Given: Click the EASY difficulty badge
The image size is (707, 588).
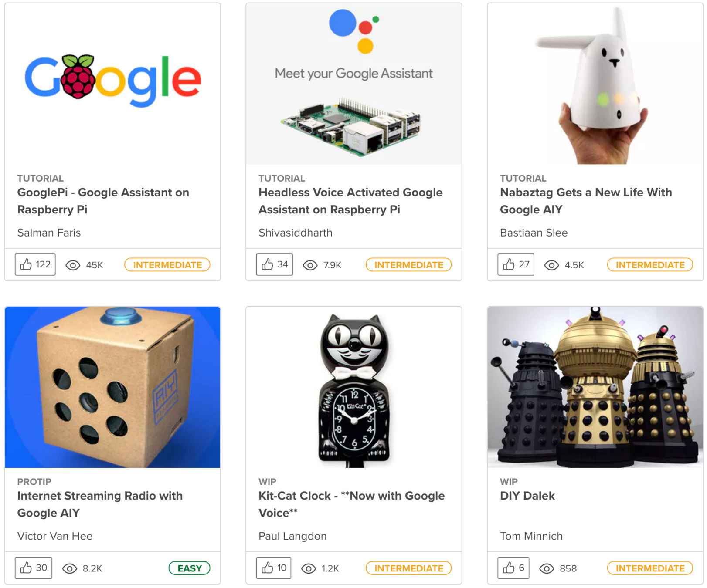Looking at the screenshot, I should (190, 568).
